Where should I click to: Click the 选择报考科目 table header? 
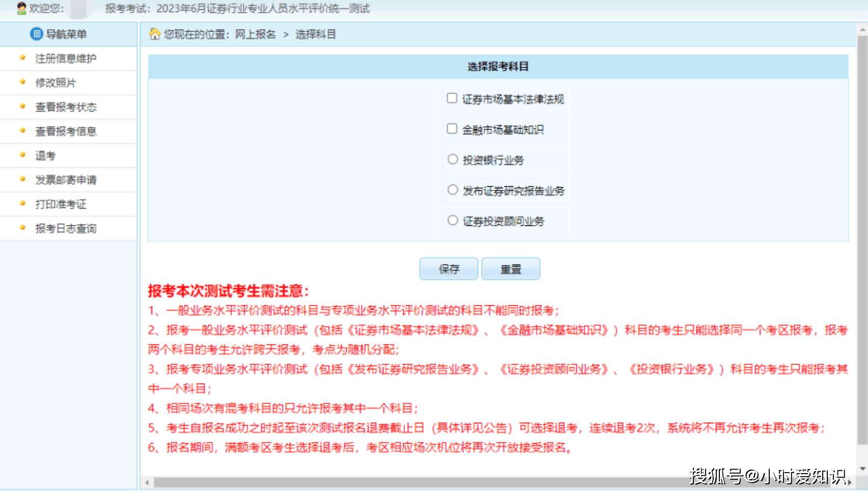pos(498,67)
